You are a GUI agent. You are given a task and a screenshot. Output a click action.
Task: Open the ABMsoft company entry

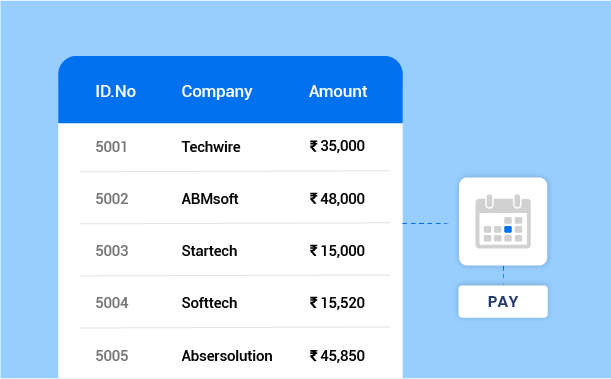coord(210,199)
